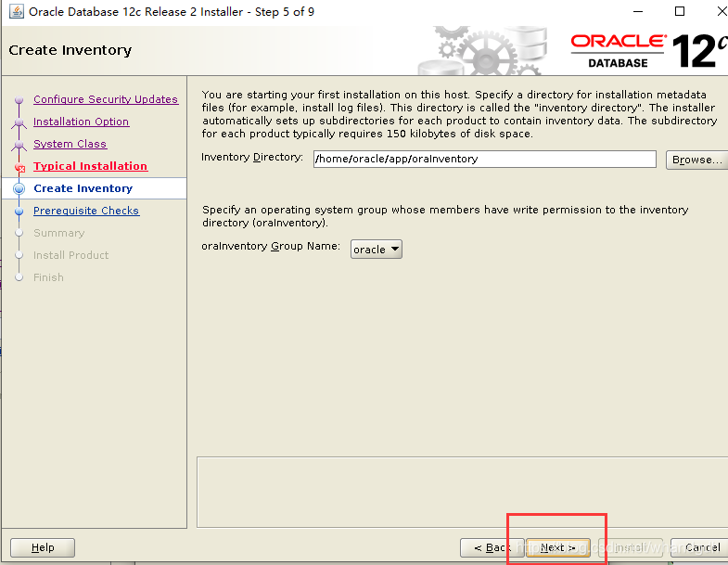Viewport: 728px width, 565px height.
Task: Proceed with the Next button
Action: [558, 547]
